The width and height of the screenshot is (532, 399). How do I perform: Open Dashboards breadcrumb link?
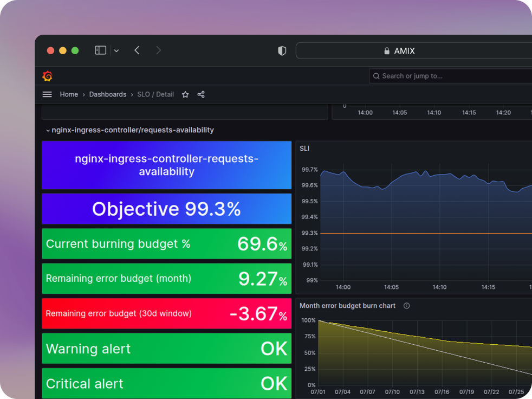point(108,94)
